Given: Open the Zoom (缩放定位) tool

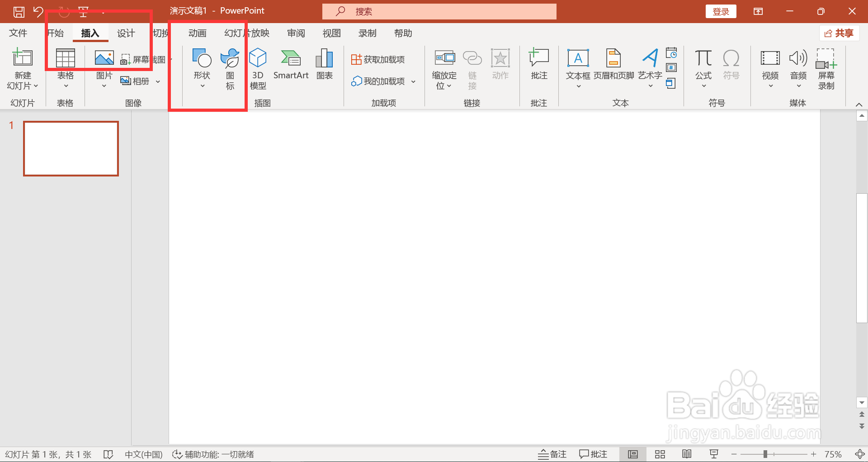Looking at the screenshot, I should coord(444,69).
